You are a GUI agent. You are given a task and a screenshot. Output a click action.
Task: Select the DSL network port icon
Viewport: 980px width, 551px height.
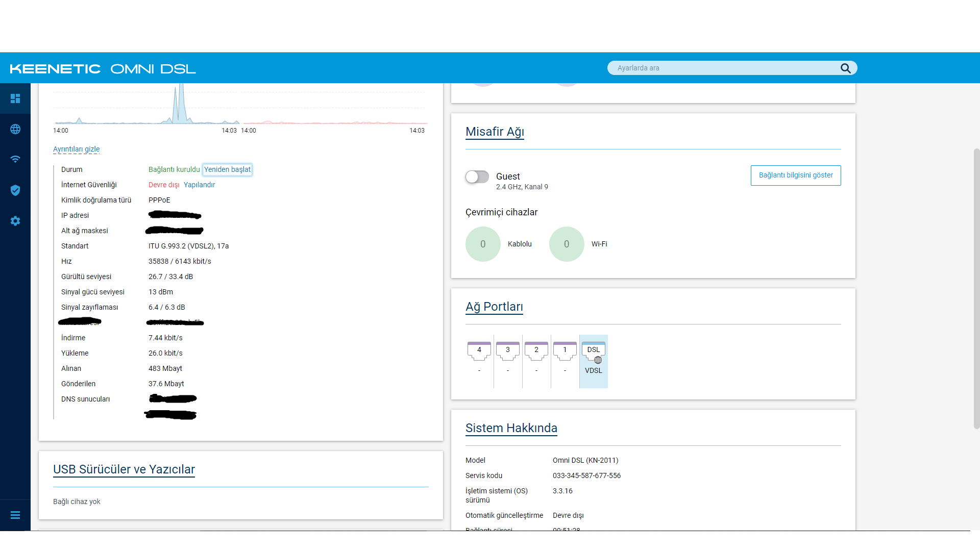tap(593, 352)
